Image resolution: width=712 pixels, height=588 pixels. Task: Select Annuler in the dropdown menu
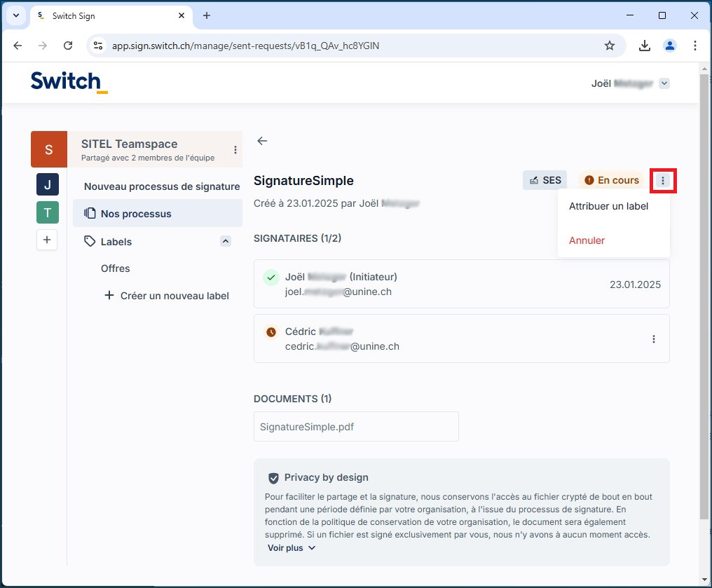pyautogui.click(x=587, y=240)
